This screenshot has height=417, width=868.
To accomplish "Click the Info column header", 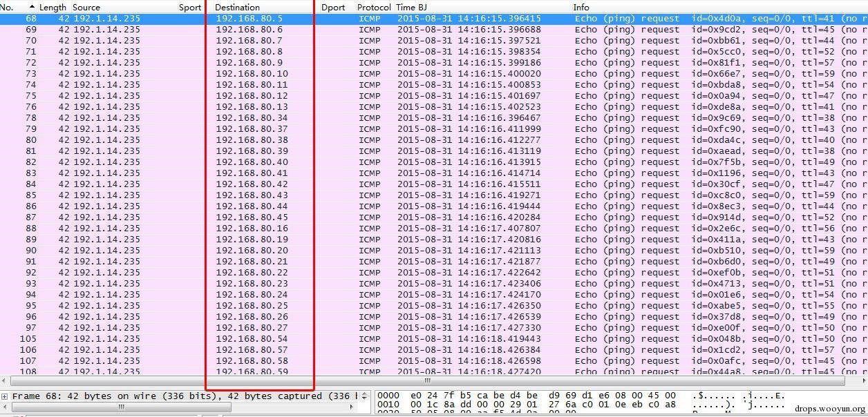I will tap(581, 7).
